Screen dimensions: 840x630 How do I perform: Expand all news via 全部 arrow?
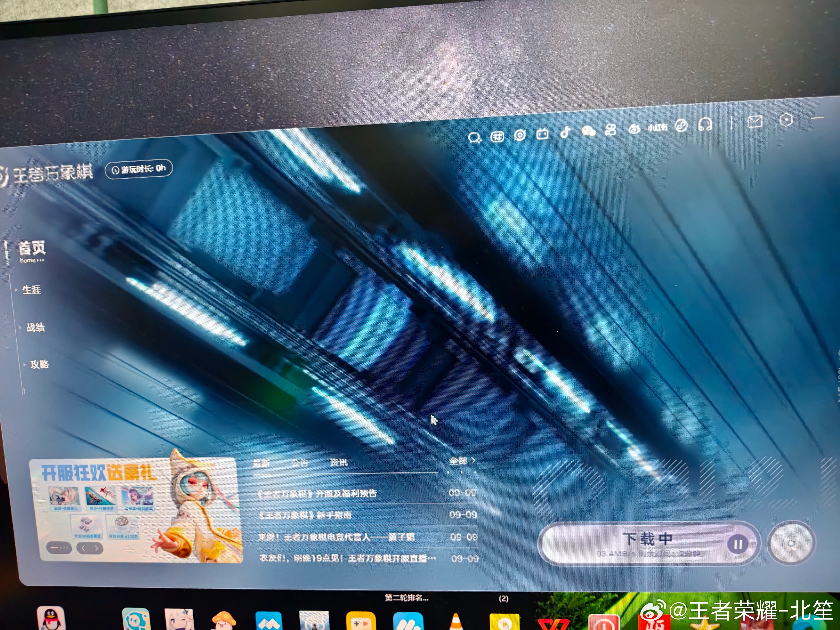(x=462, y=461)
